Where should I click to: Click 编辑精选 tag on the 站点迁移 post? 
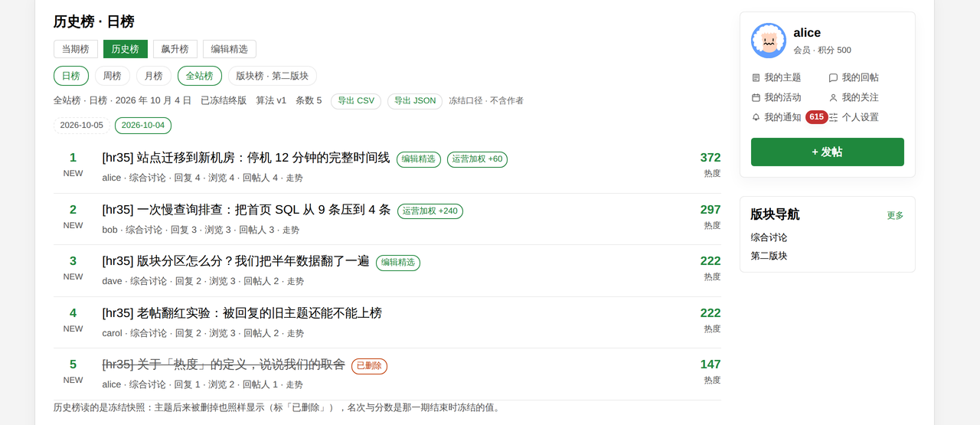tap(419, 159)
